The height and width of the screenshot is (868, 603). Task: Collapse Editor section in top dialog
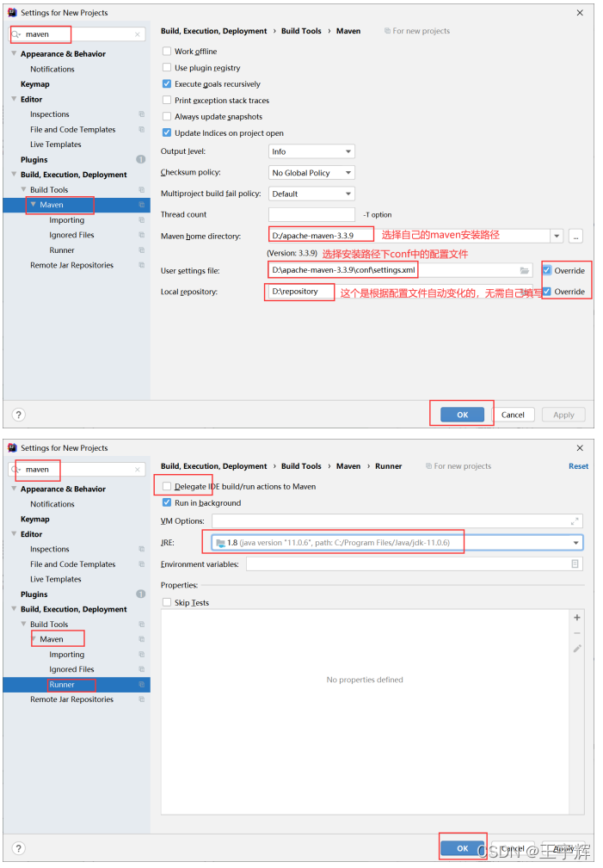tap(14, 99)
